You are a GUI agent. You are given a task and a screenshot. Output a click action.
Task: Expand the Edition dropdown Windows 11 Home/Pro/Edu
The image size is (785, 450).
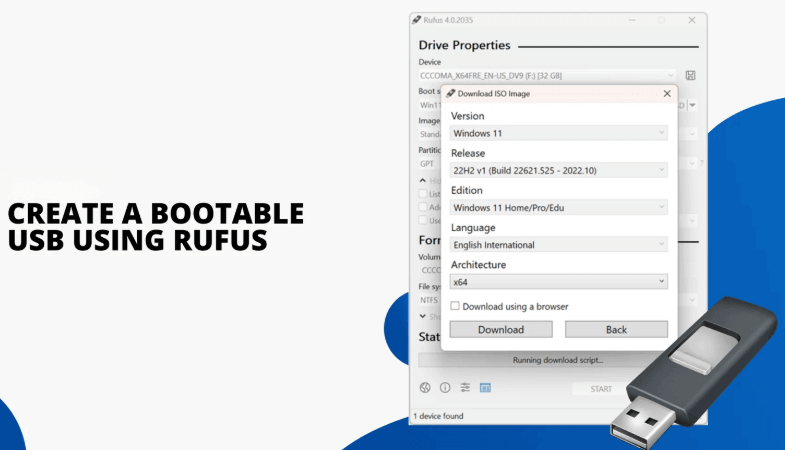[558, 207]
